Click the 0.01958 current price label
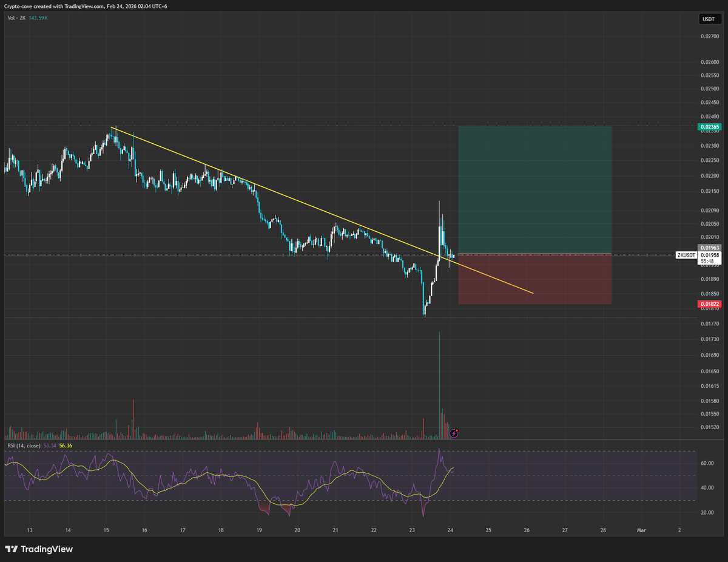Image resolution: width=728 pixels, height=562 pixels. click(x=709, y=256)
